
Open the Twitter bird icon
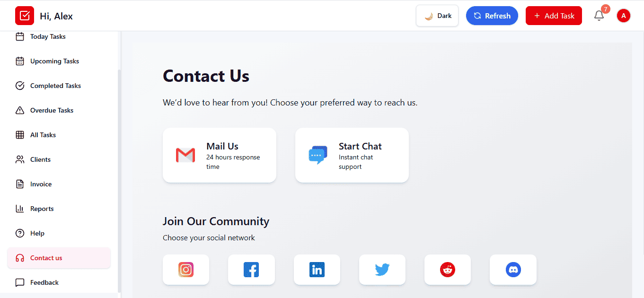(382, 270)
